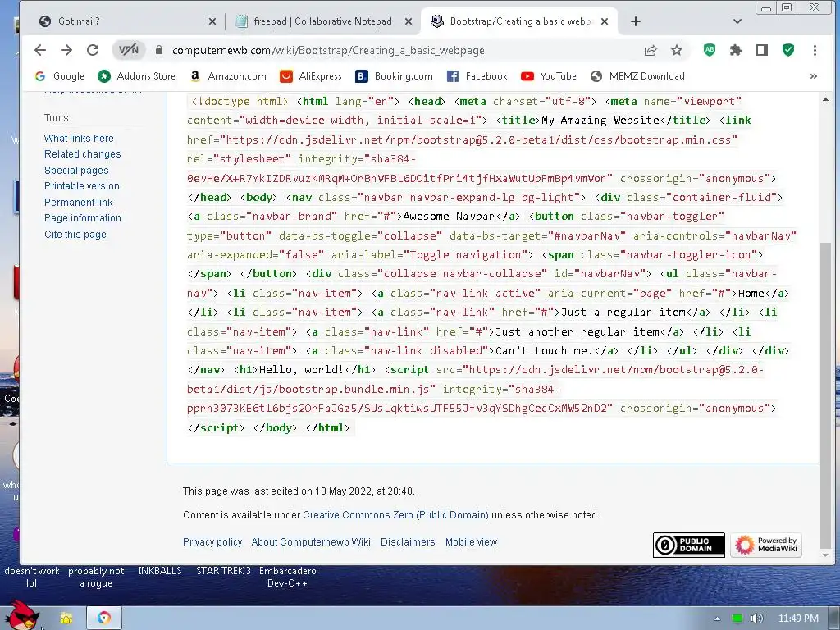
Task: Toggle the VPN badge in address bar
Action: (129, 50)
